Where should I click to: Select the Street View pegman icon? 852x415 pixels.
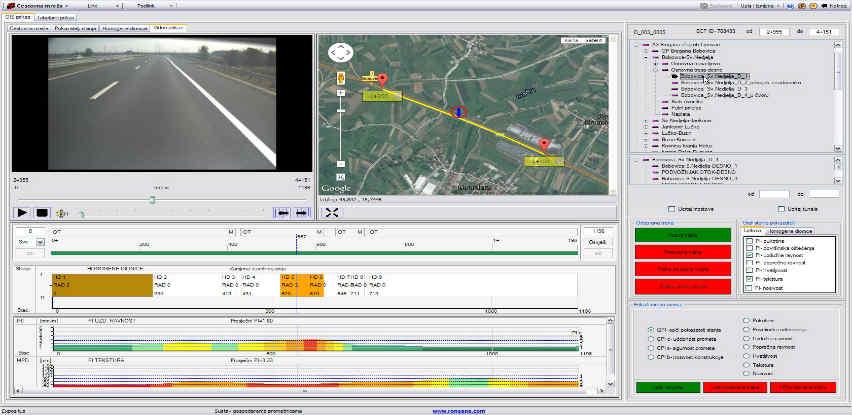[x=342, y=77]
